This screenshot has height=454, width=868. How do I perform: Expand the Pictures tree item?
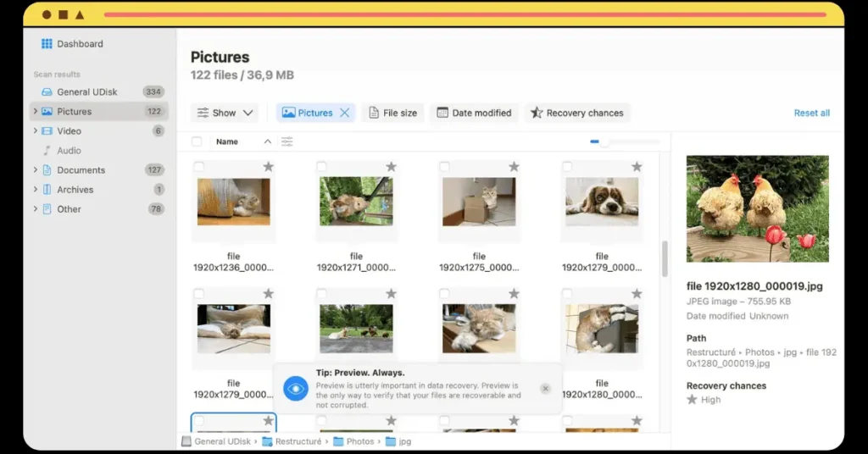pyautogui.click(x=36, y=111)
